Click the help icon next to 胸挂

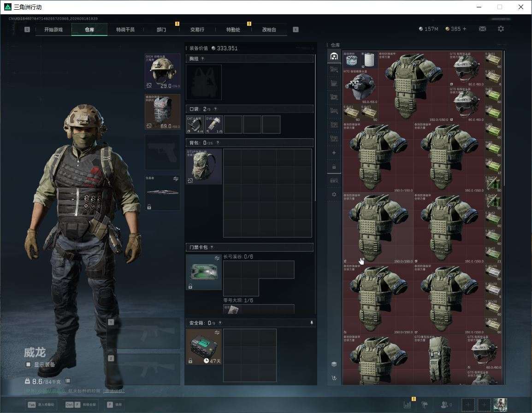pyautogui.click(x=202, y=59)
